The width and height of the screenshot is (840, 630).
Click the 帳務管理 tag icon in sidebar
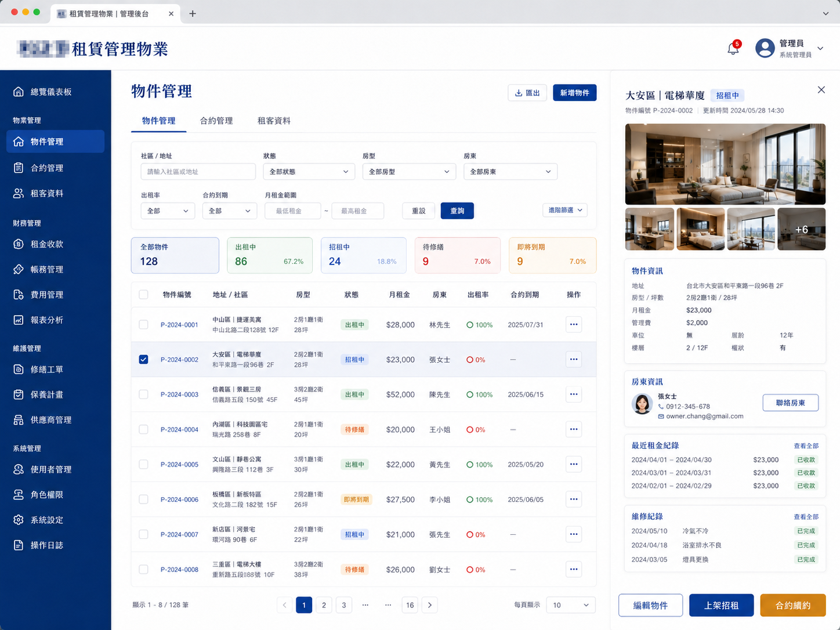(19, 269)
